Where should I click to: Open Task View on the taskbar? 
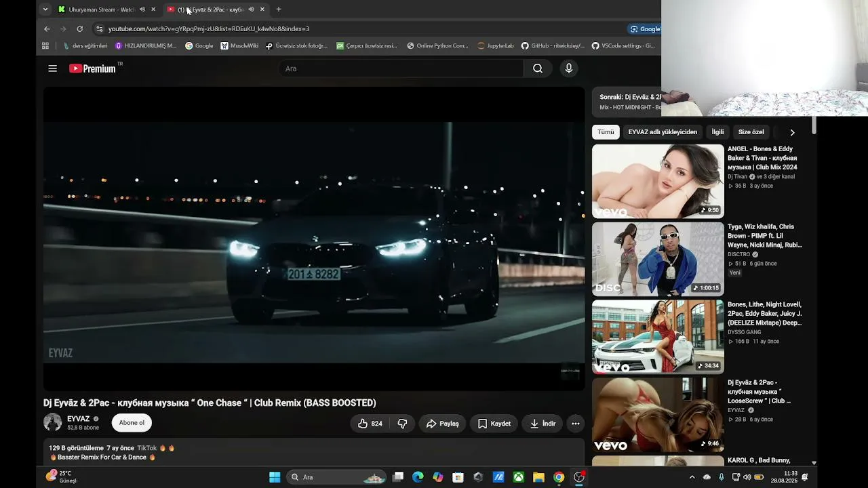(x=398, y=477)
